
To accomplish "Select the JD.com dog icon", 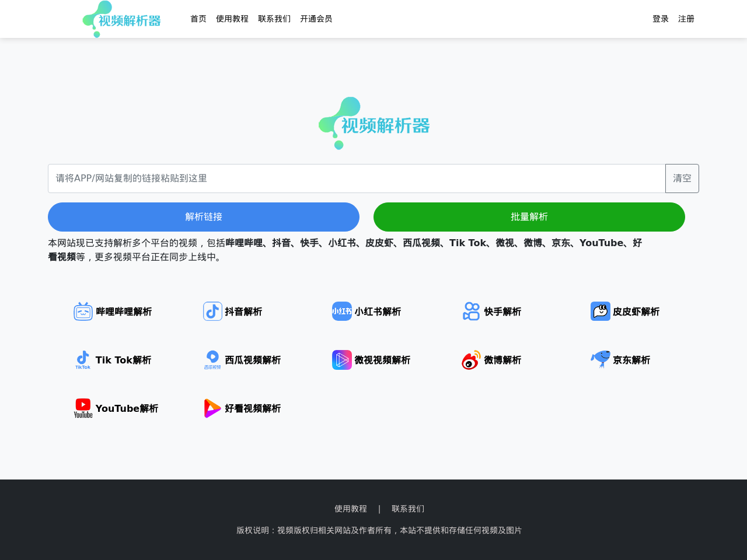I will (x=600, y=360).
